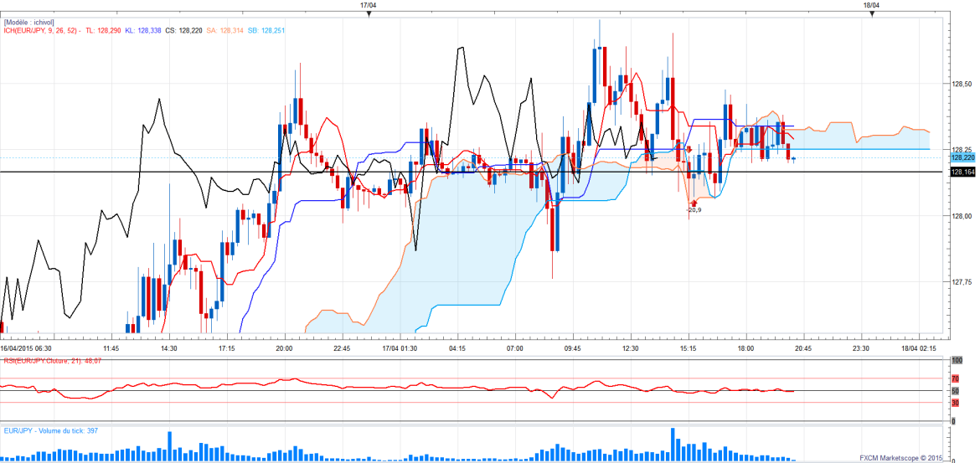The height and width of the screenshot is (463, 980).
Task: Select the 18/04 day marker triangle at top
Action: tap(872, 13)
